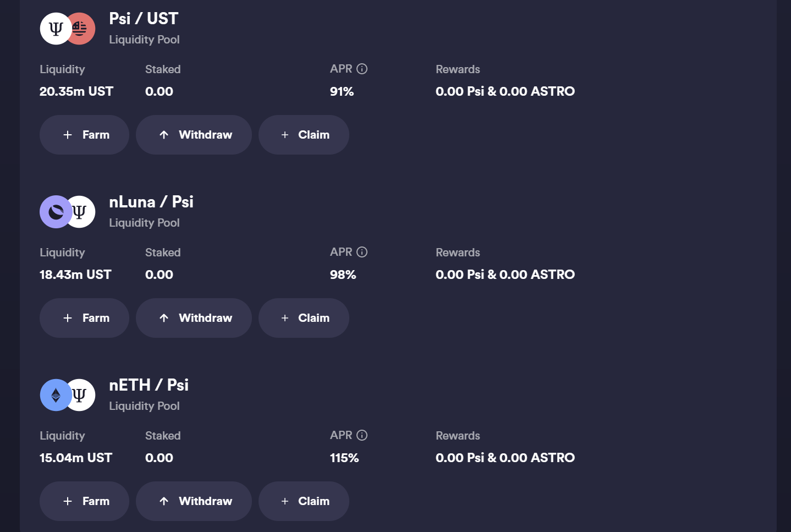Screen dimensions: 791x532
Task: Select the nETH / Psi pool title
Action: (149, 385)
